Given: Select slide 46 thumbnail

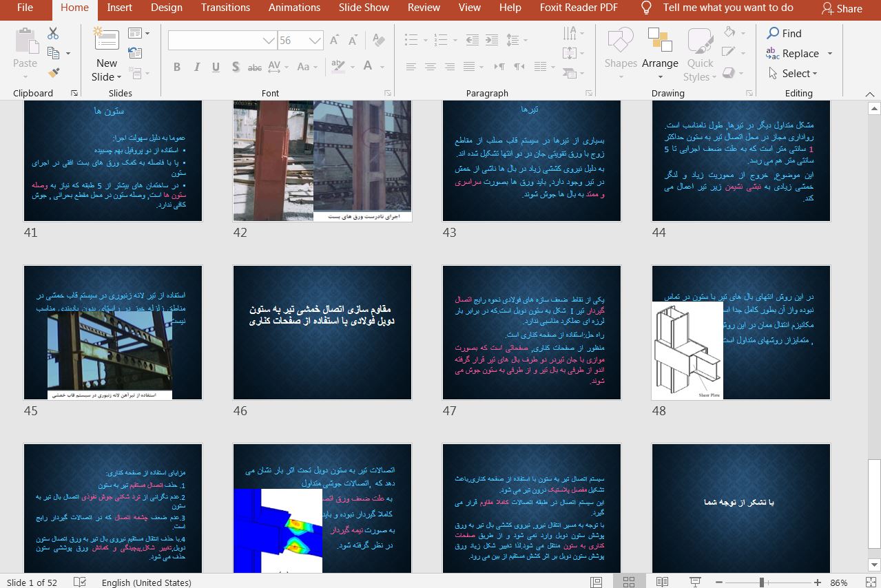Looking at the screenshot, I should 322,332.
